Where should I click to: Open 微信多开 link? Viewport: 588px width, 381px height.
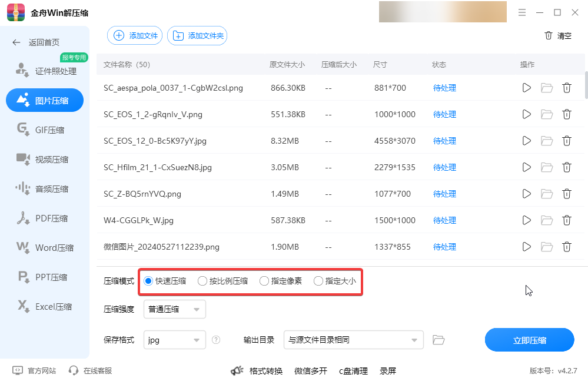coord(311,371)
